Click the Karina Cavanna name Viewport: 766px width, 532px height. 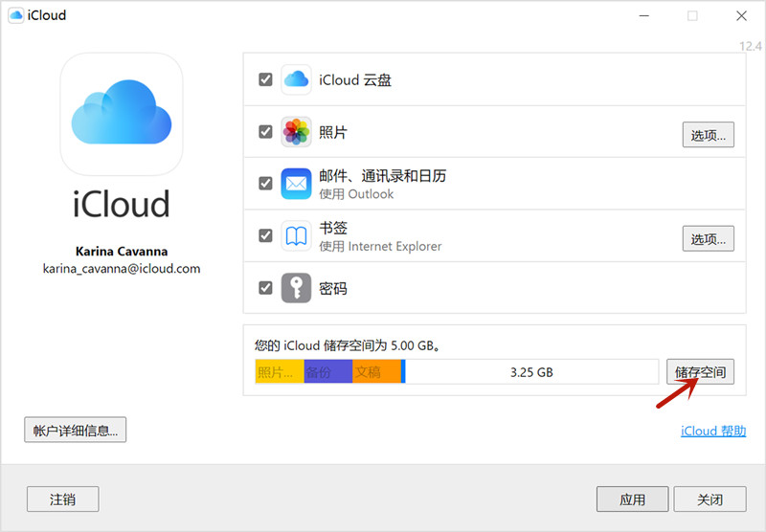tap(122, 251)
